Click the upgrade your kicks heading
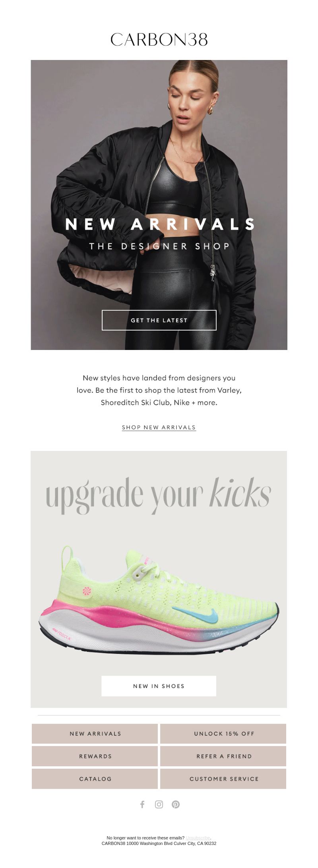This screenshot has height=868, width=318. pyautogui.click(x=159, y=495)
